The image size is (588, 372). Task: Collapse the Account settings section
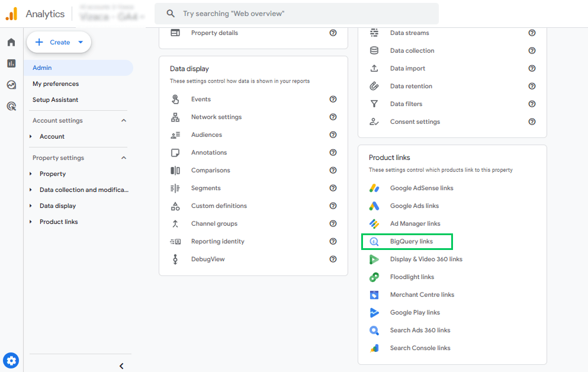[124, 120]
